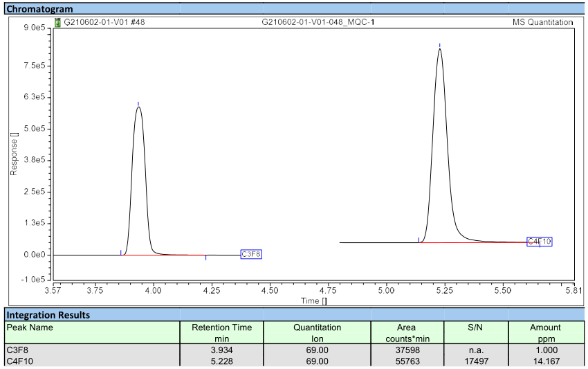This screenshot has height=369, width=588.
Task: Click the Area counts*min column header
Action: pyautogui.click(x=407, y=332)
